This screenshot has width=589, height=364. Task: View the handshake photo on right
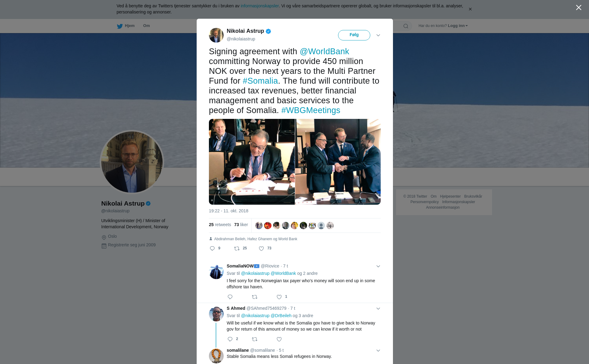338,162
